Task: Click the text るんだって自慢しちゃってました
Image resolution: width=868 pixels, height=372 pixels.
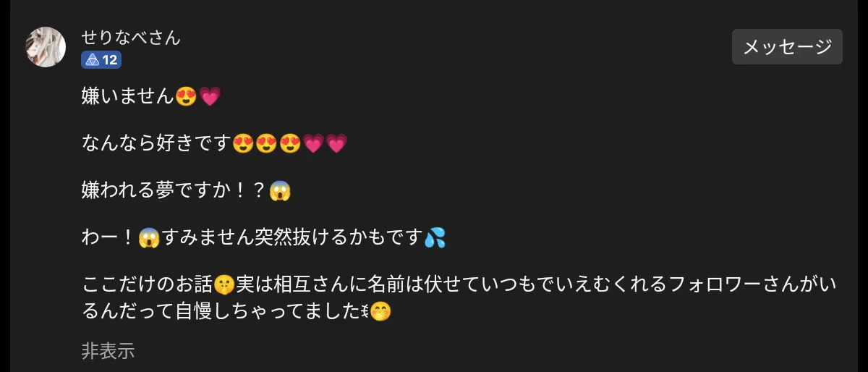Action: [x=221, y=312]
